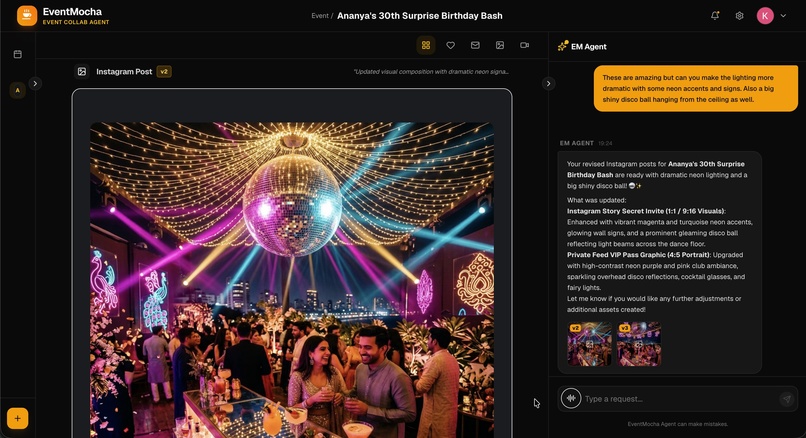Select the orange user message bubble

[x=696, y=88]
